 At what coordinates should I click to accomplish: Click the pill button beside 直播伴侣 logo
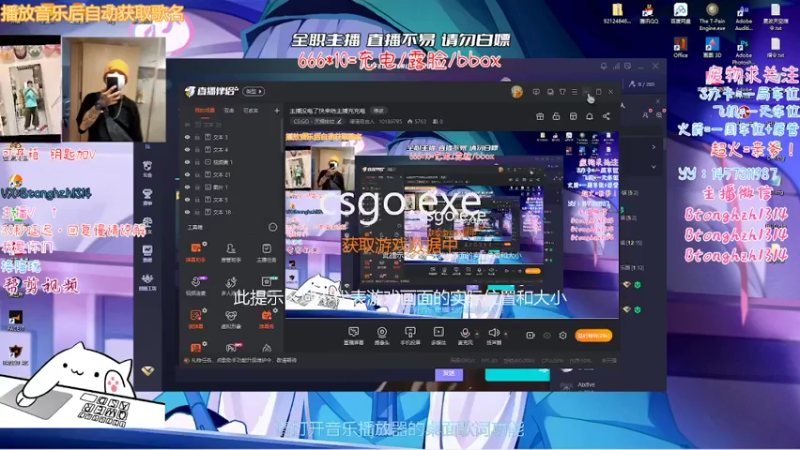pos(254,91)
